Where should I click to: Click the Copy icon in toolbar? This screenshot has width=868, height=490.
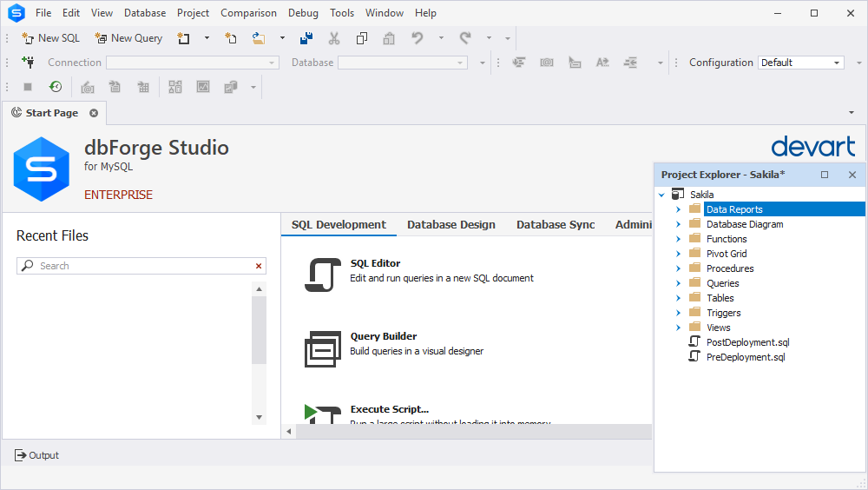(x=362, y=38)
